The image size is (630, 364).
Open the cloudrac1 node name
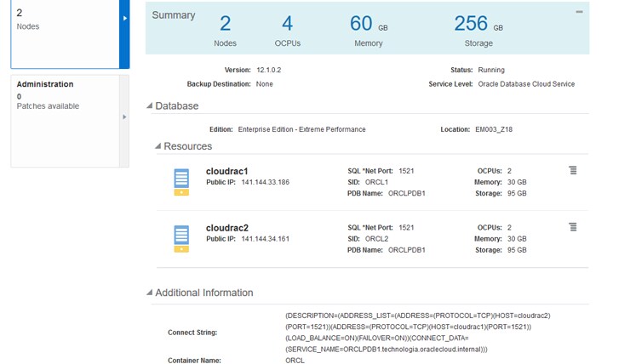(227, 171)
